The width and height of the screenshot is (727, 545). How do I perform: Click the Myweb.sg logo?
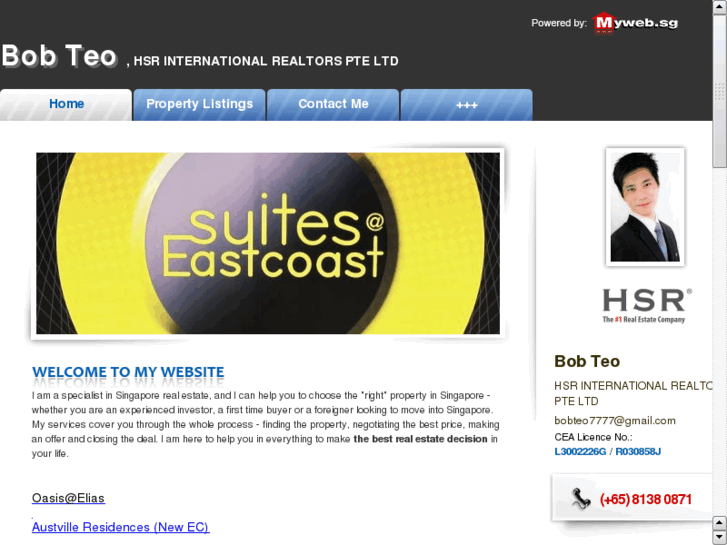tap(635, 23)
